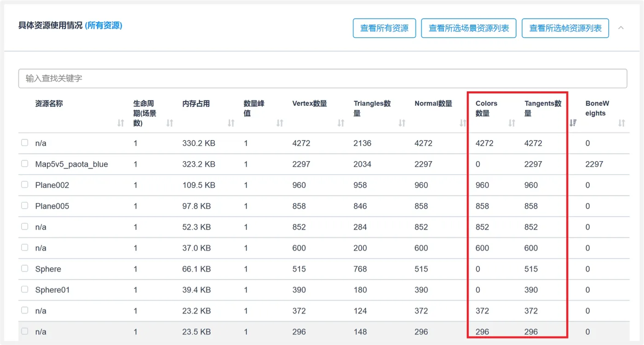Click the 109.5 KB memory cell

tap(199, 185)
